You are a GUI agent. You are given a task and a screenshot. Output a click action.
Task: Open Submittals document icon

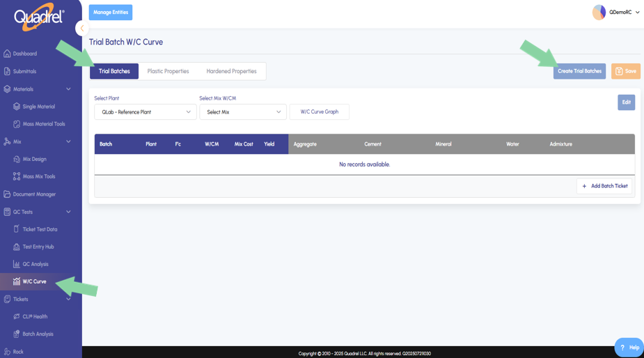coord(7,71)
